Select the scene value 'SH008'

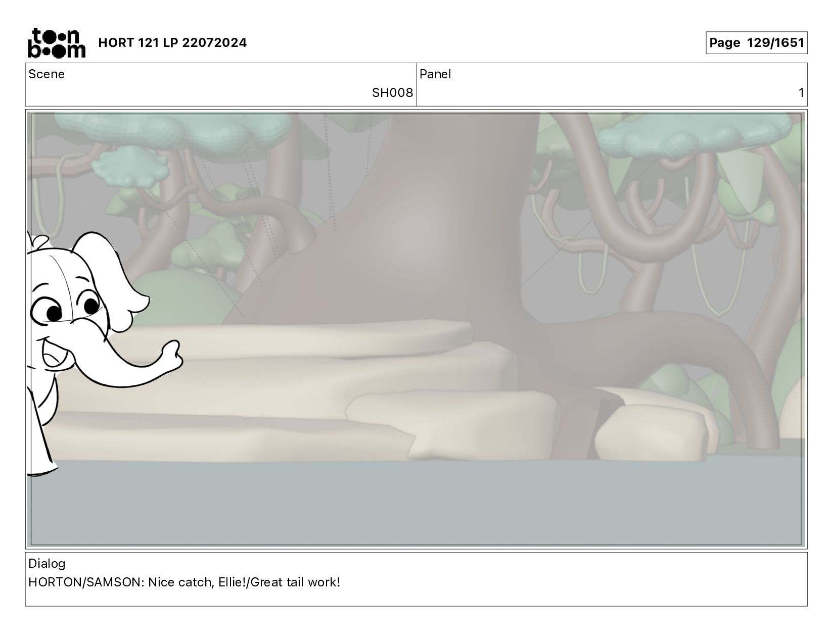pos(392,93)
